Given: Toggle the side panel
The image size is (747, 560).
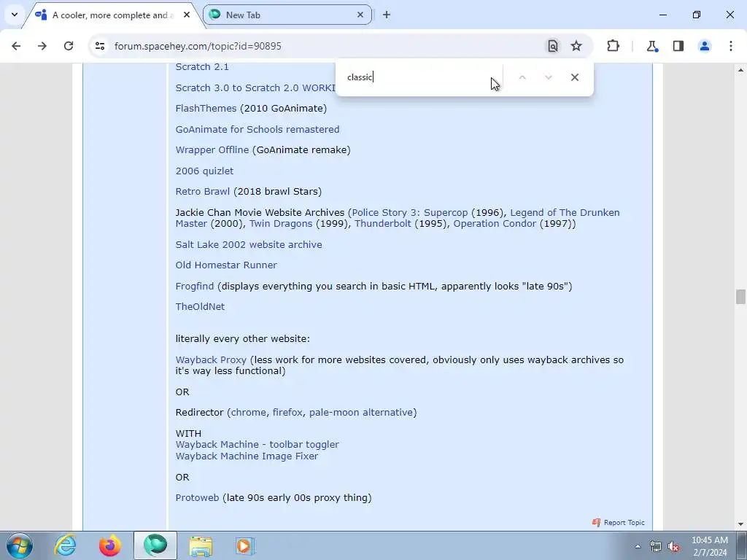Looking at the screenshot, I should click(678, 46).
